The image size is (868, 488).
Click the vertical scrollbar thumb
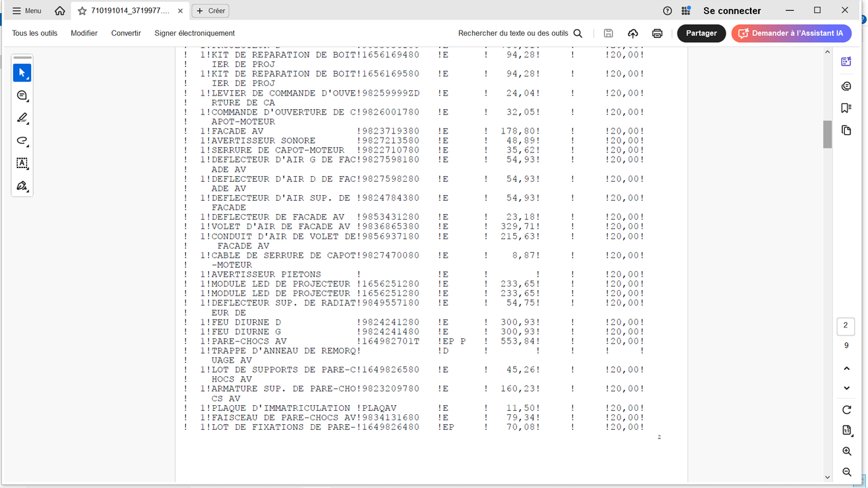click(x=827, y=134)
